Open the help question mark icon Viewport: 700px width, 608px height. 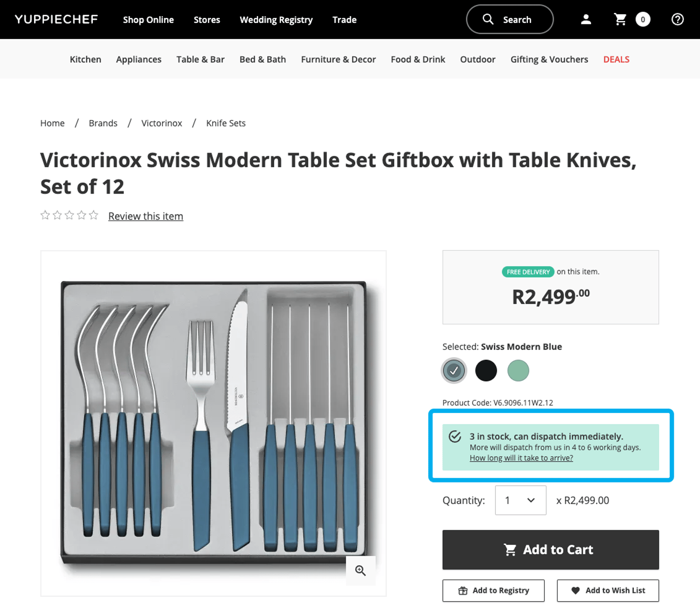point(677,19)
